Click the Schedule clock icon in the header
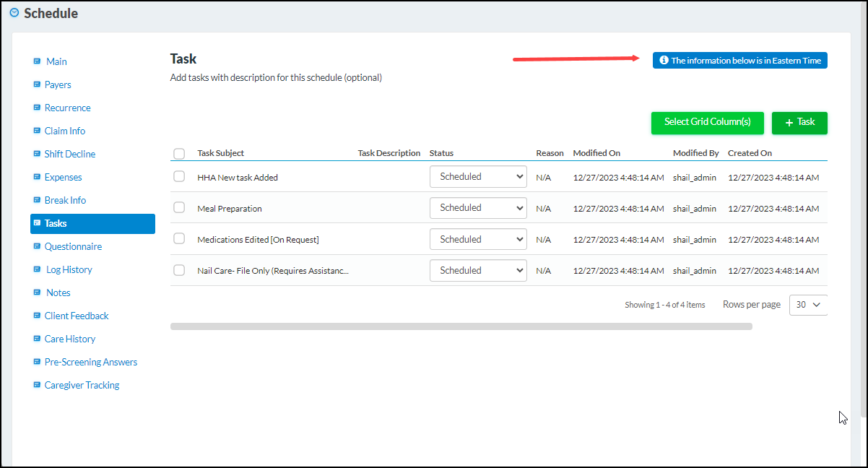This screenshot has width=868, height=468. pyautogui.click(x=13, y=12)
